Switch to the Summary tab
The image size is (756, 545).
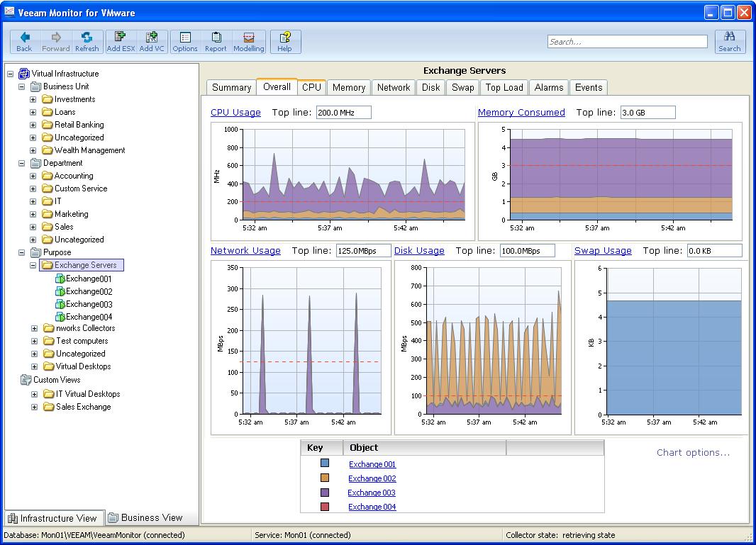pyautogui.click(x=231, y=87)
